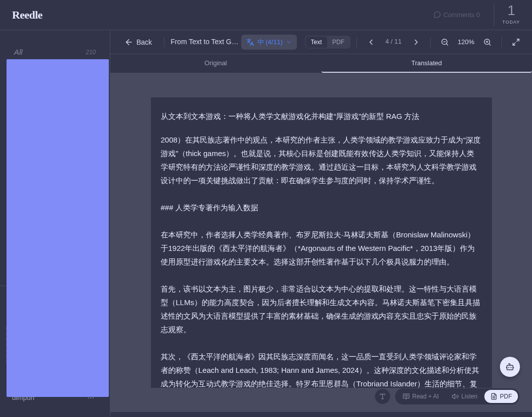The image size is (532, 417).
Task: Open the Original tab
Action: (x=216, y=63)
